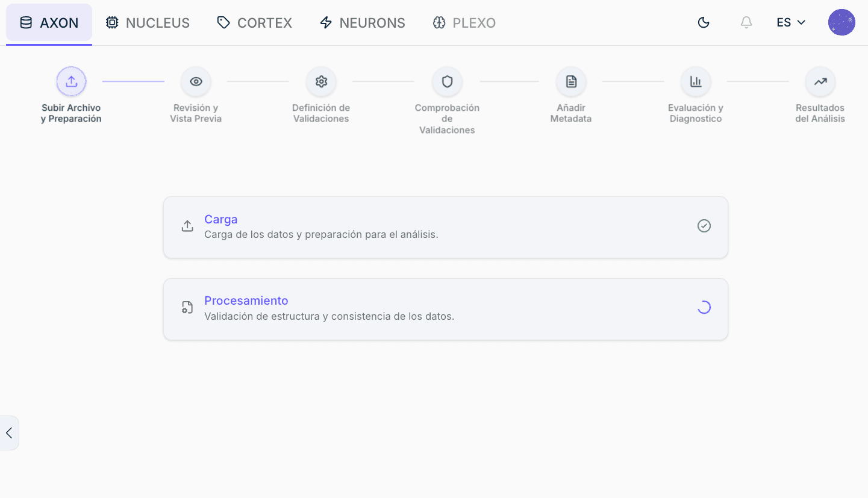
Task: Open notifications via the bell icon
Action: (746, 23)
